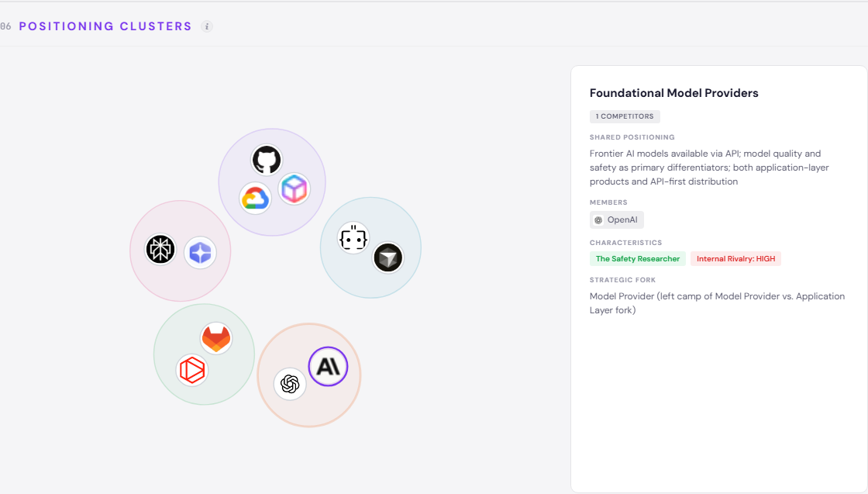
Task: Click the 'POSITIONING CLUSTERS' section heading
Action: 105,26
